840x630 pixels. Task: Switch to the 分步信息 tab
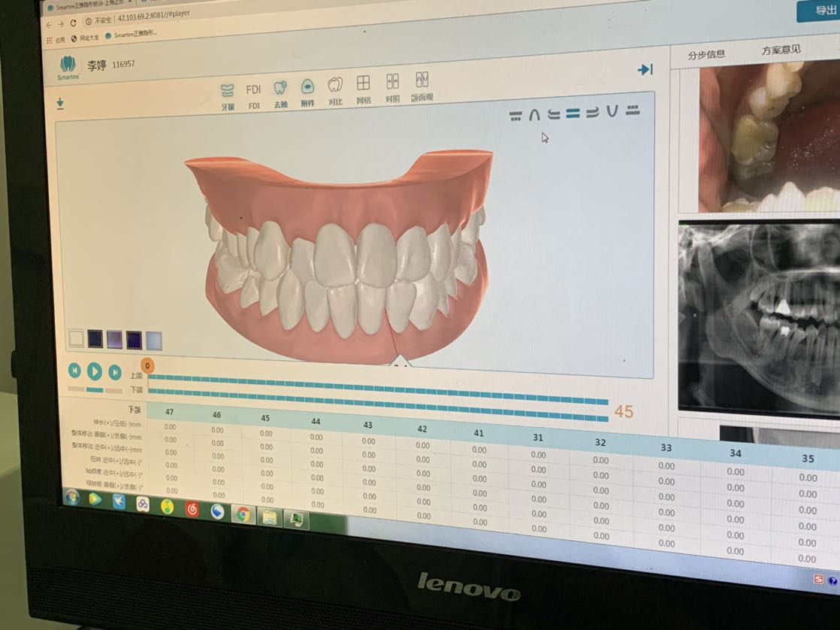point(706,55)
